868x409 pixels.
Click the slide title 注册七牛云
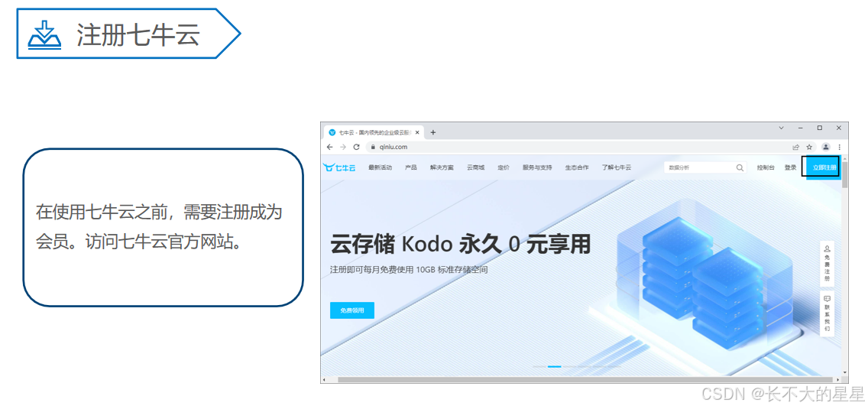point(138,34)
